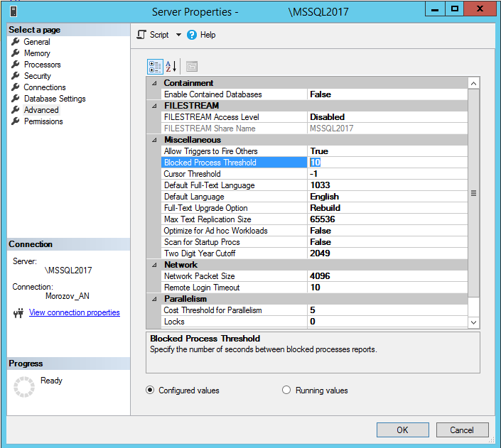
Task: Click the wrench icon beside Database Settings
Action: tap(16, 99)
